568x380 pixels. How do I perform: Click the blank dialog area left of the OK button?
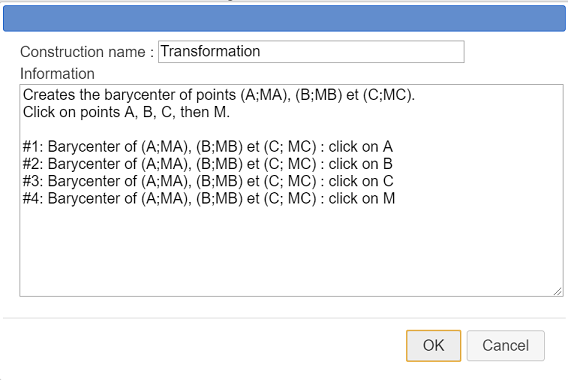pyautogui.click(x=203, y=346)
